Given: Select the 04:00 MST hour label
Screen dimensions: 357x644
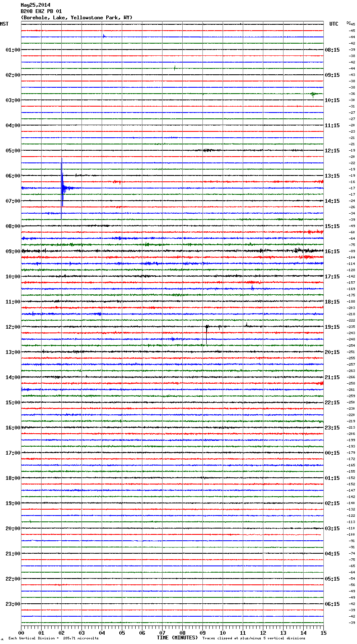Looking at the screenshot, I should (13, 126).
